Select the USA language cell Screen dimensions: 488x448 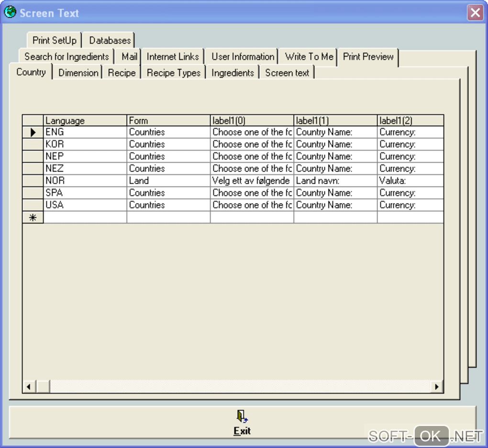click(x=85, y=205)
